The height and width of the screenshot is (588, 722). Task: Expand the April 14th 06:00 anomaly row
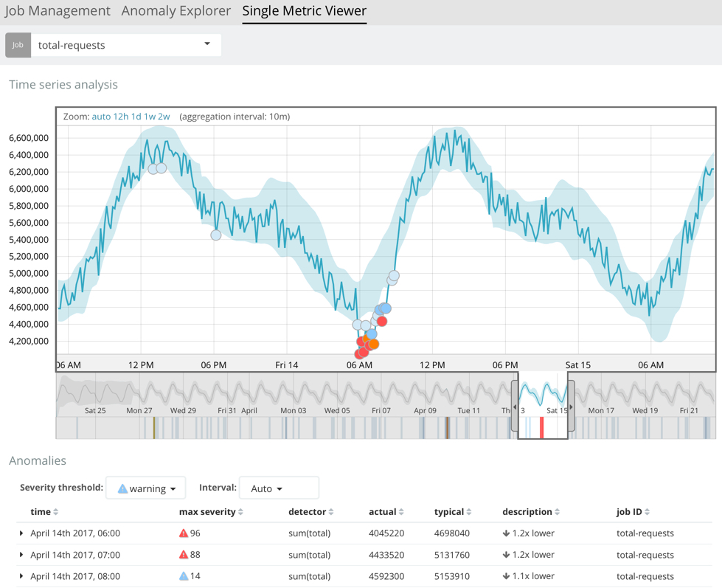pos(21,533)
